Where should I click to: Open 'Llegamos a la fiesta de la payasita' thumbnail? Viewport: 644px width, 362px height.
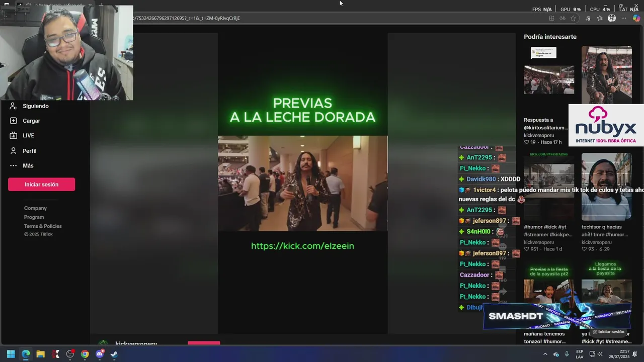click(x=606, y=282)
